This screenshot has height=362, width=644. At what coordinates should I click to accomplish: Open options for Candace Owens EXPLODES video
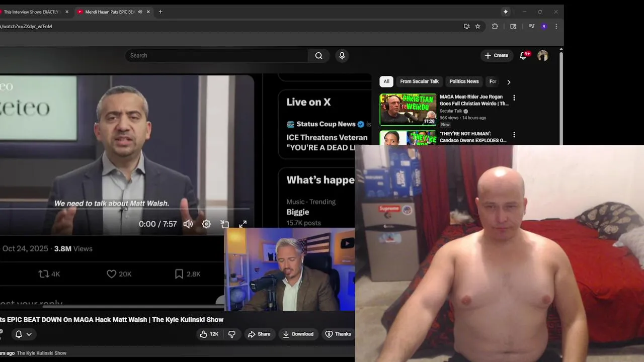514,135
